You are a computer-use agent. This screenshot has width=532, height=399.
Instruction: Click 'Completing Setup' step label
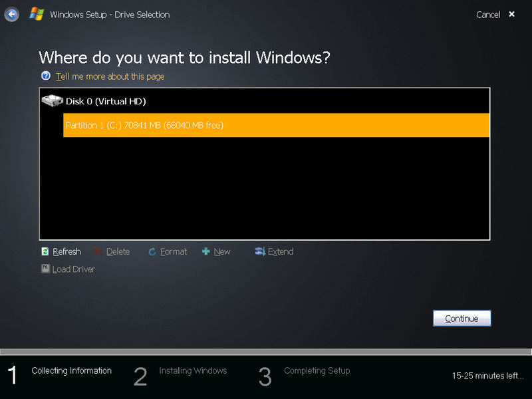[x=317, y=370]
